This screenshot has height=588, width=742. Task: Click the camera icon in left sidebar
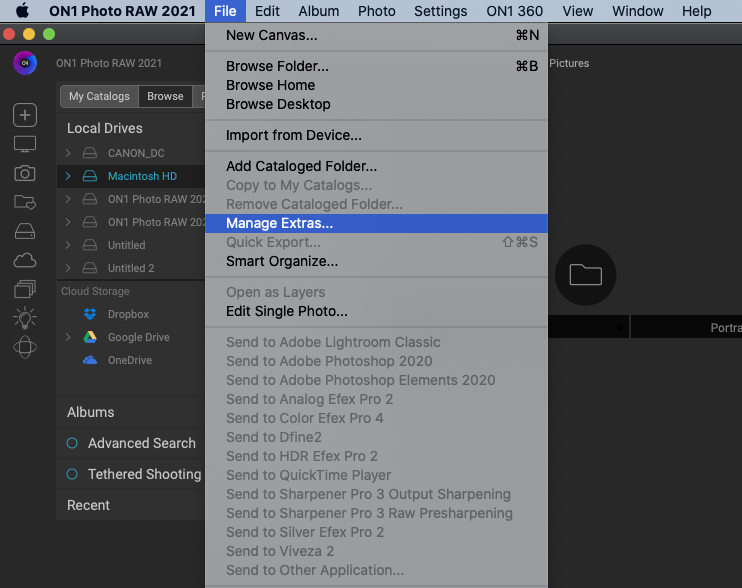point(25,173)
